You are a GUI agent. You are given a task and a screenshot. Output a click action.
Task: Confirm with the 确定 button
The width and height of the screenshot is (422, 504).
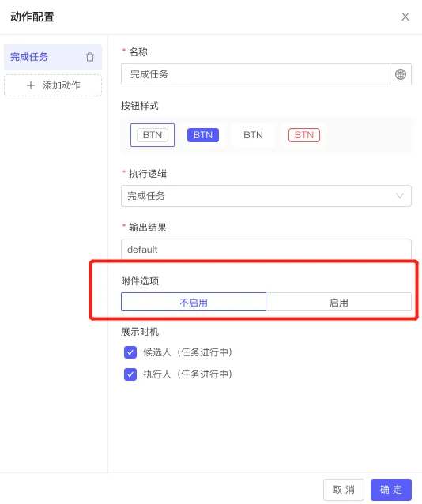pyautogui.click(x=391, y=490)
